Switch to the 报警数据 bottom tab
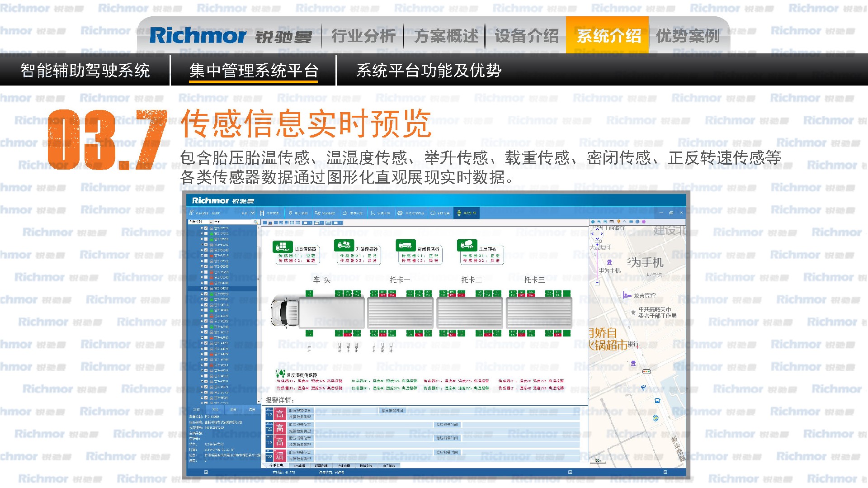This screenshot has height=488, width=868. 321,465
